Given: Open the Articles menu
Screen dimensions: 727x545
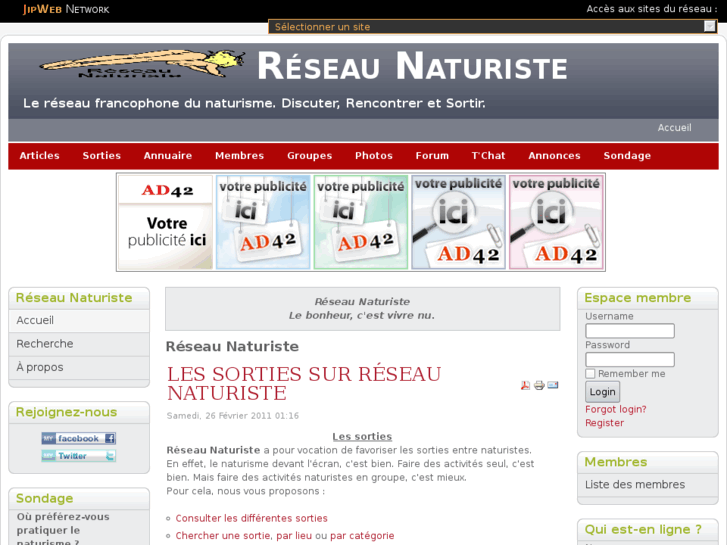Looking at the screenshot, I should (x=39, y=156).
